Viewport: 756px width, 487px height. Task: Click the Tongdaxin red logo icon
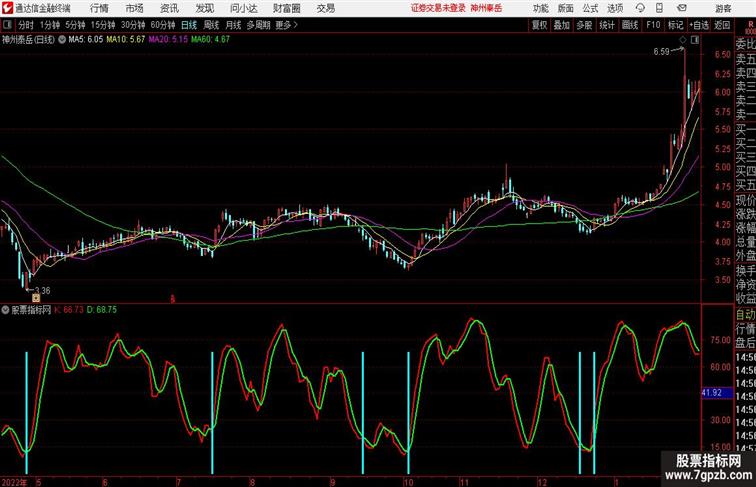coord(7,8)
